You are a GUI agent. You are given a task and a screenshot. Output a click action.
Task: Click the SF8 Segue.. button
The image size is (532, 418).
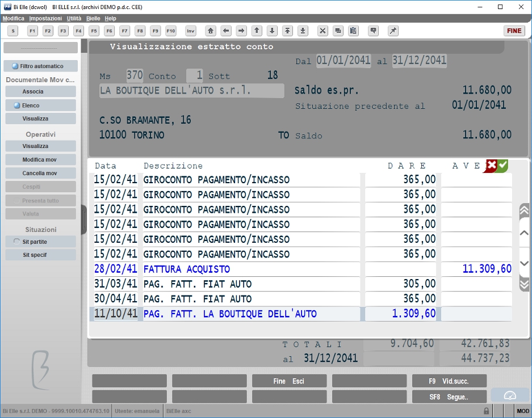(x=449, y=396)
